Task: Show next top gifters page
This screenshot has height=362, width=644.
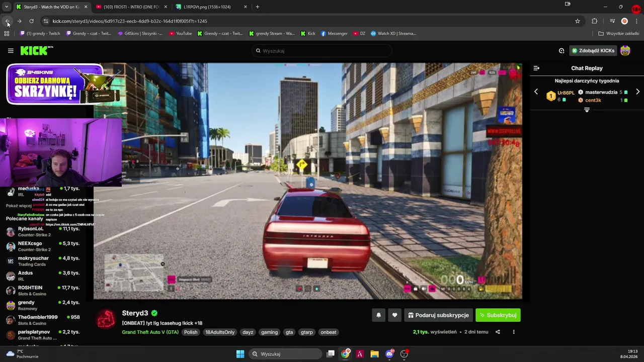Action: pyautogui.click(x=637, y=92)
